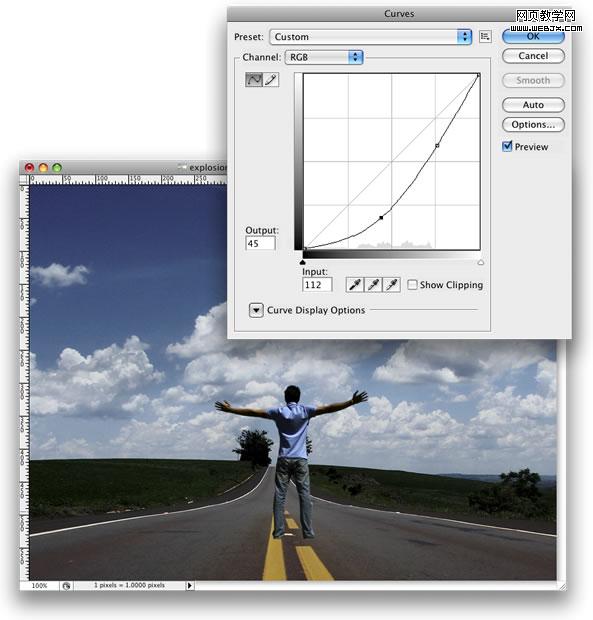Click the Smooth button
The height and width of the screenshot is (620, 593).
[533, 80]
